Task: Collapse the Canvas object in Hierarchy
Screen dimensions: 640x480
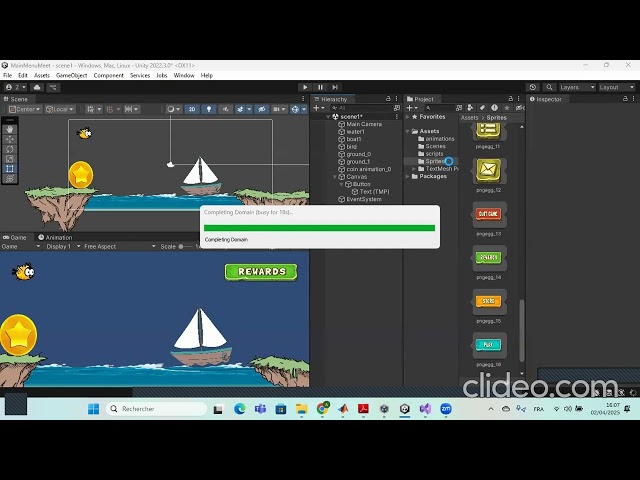Action: pos(335,177)
